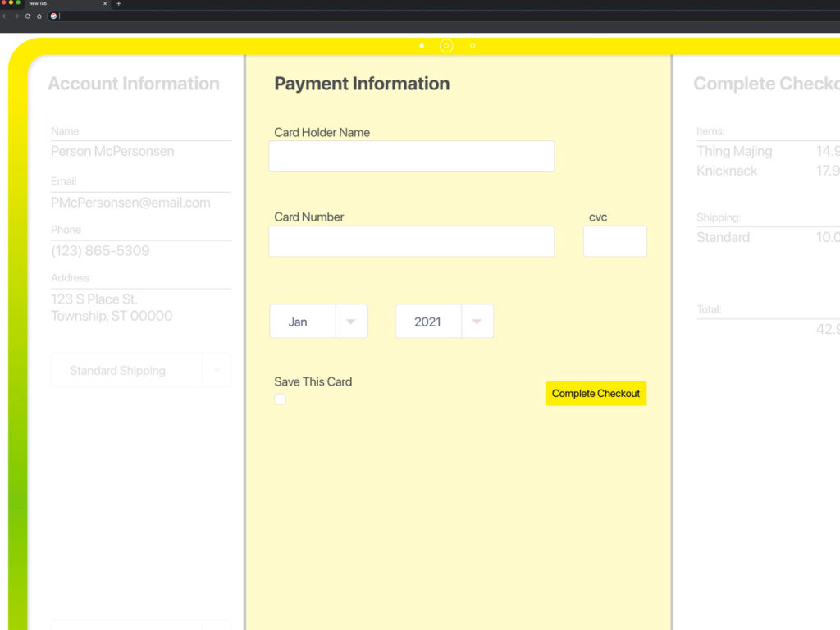This screenshot has width=840, height=630.
Task: Click the browser home icon
Action: pos(39,16)
